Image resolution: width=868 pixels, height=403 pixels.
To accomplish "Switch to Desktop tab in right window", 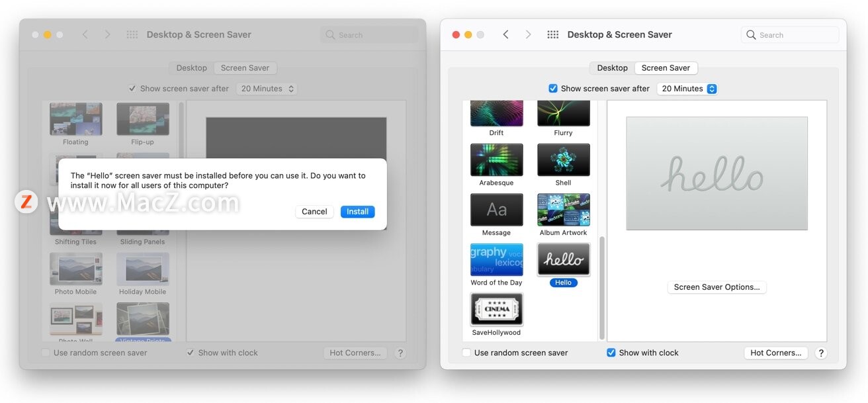I will click(x=612, y=68).
